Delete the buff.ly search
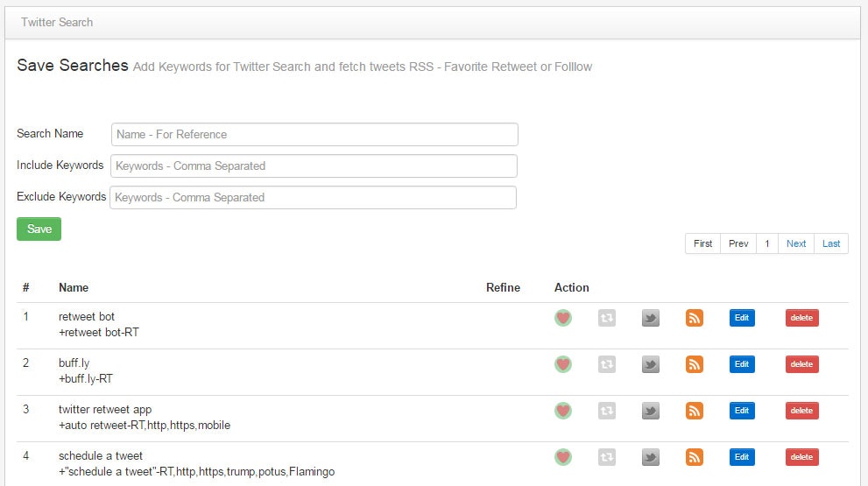The width and height of the screenshot is (868, 486). pyautogui.click(x=801, y=364)
